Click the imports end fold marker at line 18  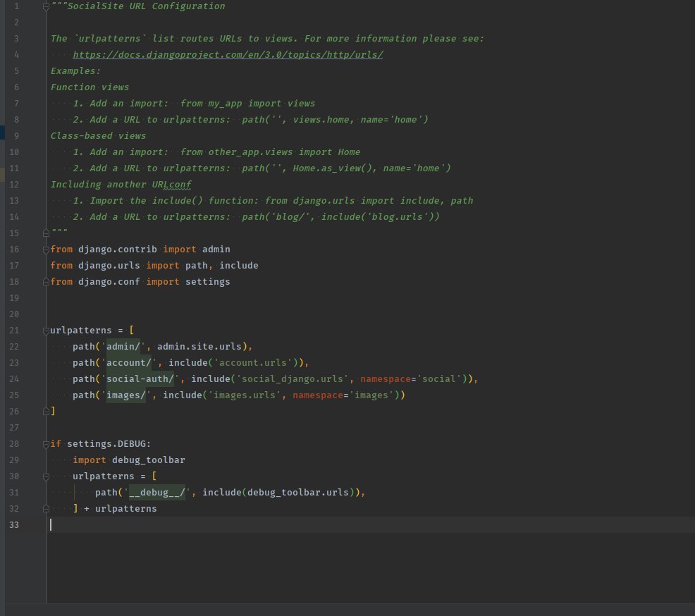click(46, 282)
